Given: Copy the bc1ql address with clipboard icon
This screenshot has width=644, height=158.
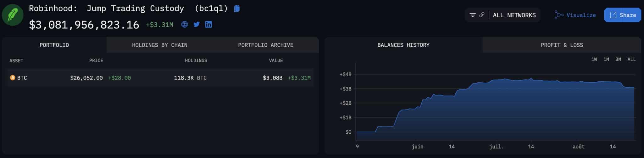Looking at the screenshot, I should (x=237, y=9).
